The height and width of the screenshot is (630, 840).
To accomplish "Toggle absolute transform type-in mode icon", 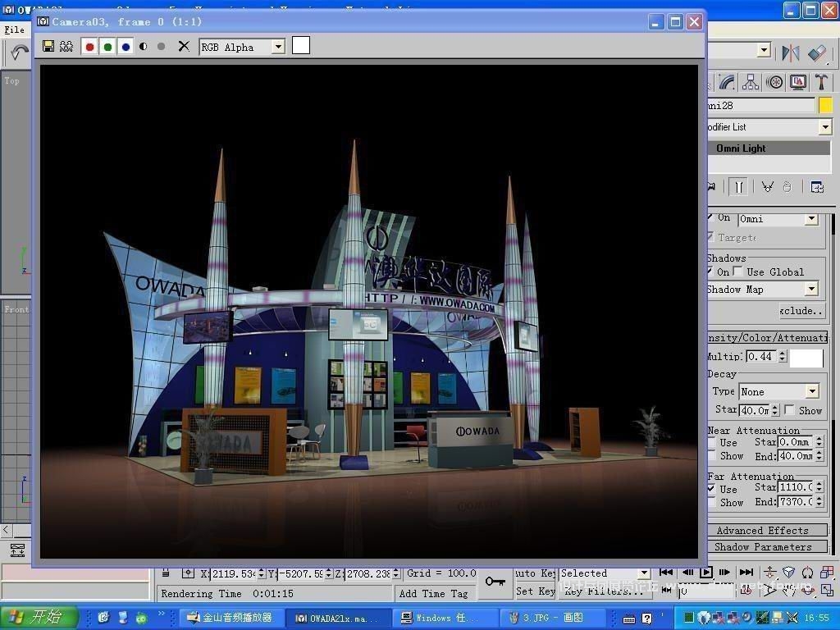I will tap(188, 573).
